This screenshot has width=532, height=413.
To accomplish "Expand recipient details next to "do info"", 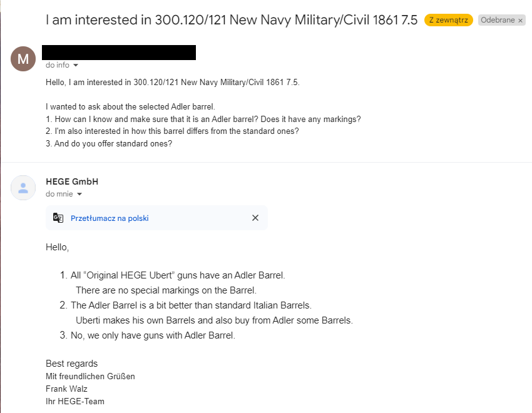I will click(x=76, y=65).
